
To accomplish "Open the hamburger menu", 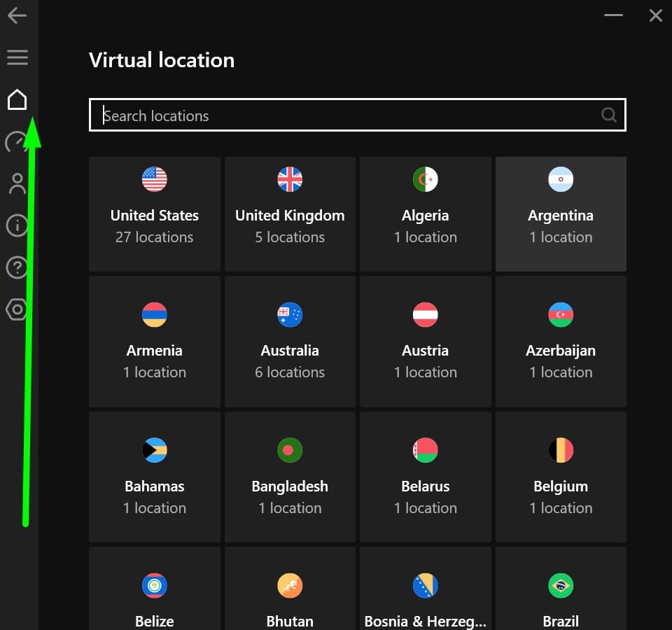I will coord(17,57).
